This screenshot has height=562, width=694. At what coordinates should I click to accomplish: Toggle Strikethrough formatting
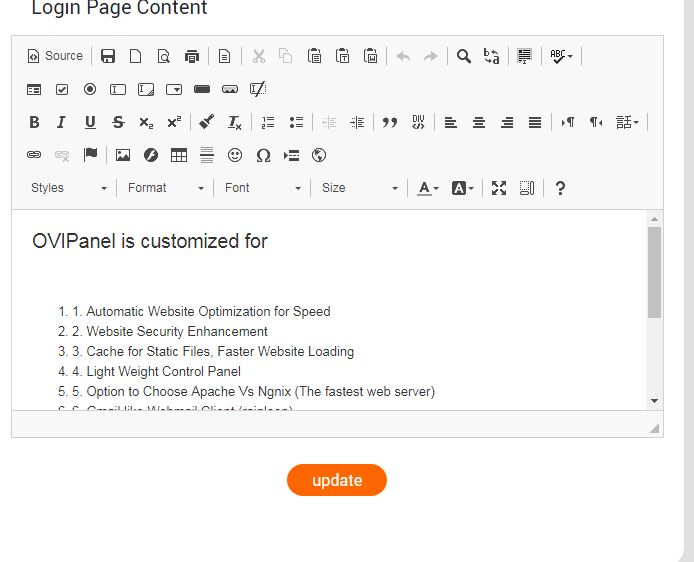tap(118, 122)
